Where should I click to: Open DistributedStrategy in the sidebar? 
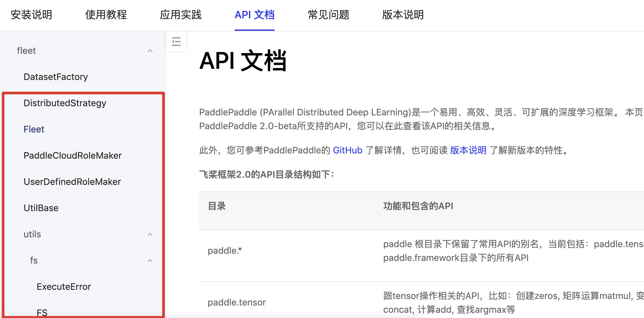point(65,103)
